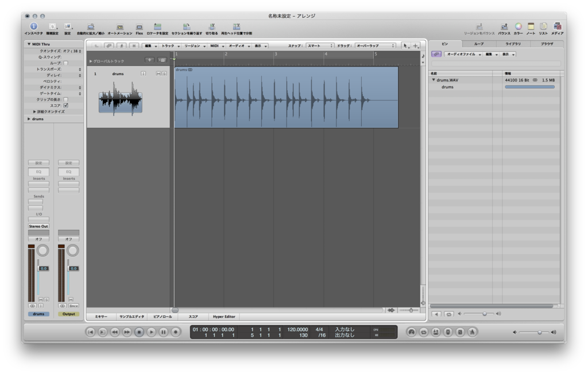Click the Stereo Out output slot

pos(38,227)
